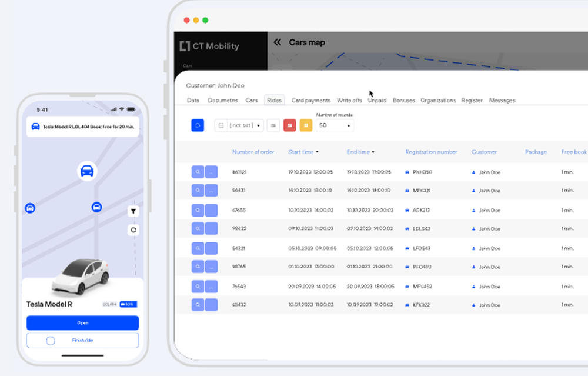Viewport: 588px width, 376px height.
Task: Switch to the Documetns tab
Action: 223,100
